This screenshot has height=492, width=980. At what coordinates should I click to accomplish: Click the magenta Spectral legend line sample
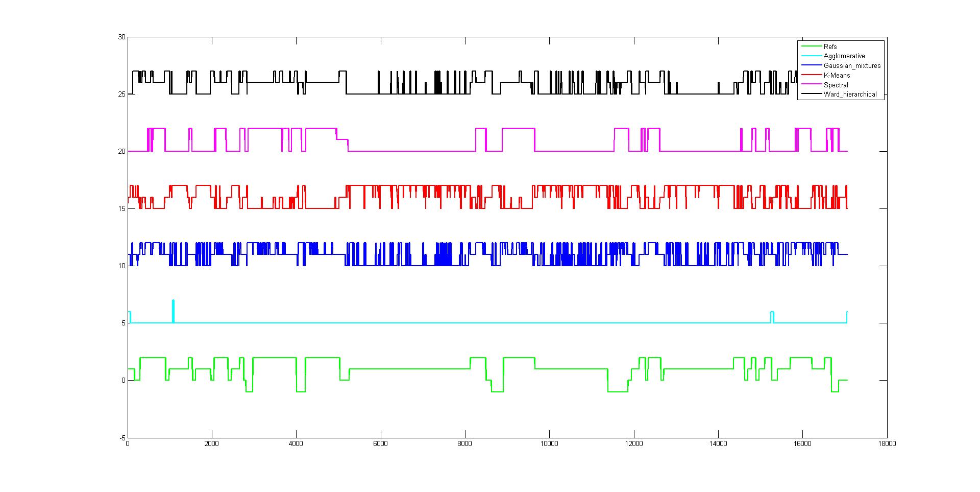pos(811,85)
